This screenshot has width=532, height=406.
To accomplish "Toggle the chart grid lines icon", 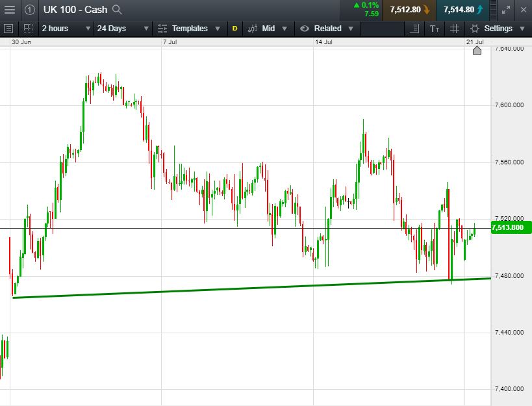I will point(455,29).
